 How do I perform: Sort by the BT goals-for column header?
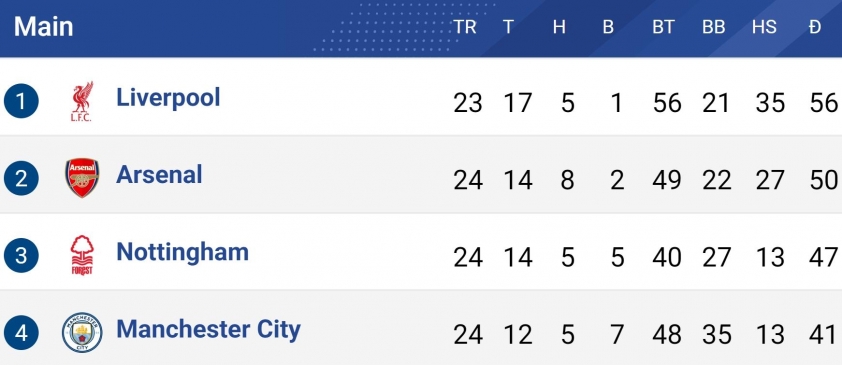663,27
